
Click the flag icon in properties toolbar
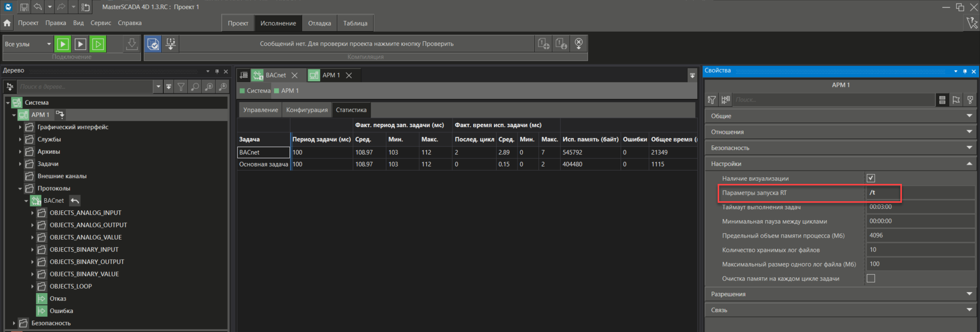click(956, 100)
